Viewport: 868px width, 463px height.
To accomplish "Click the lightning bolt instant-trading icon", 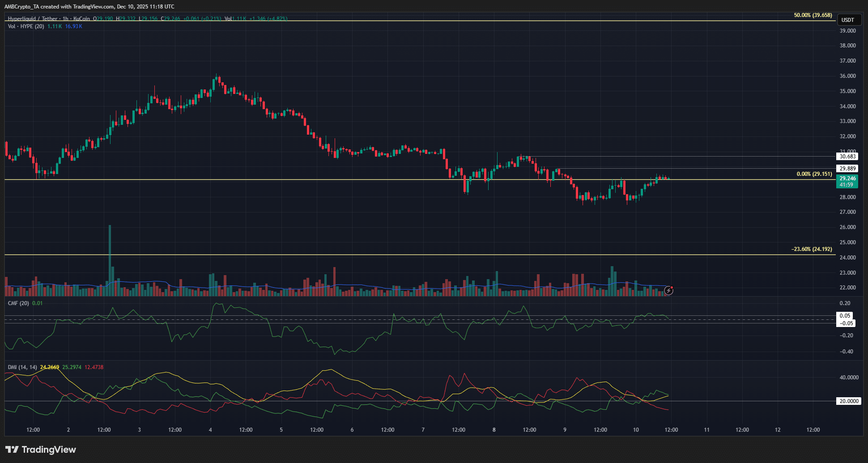I will coord(668,291).
